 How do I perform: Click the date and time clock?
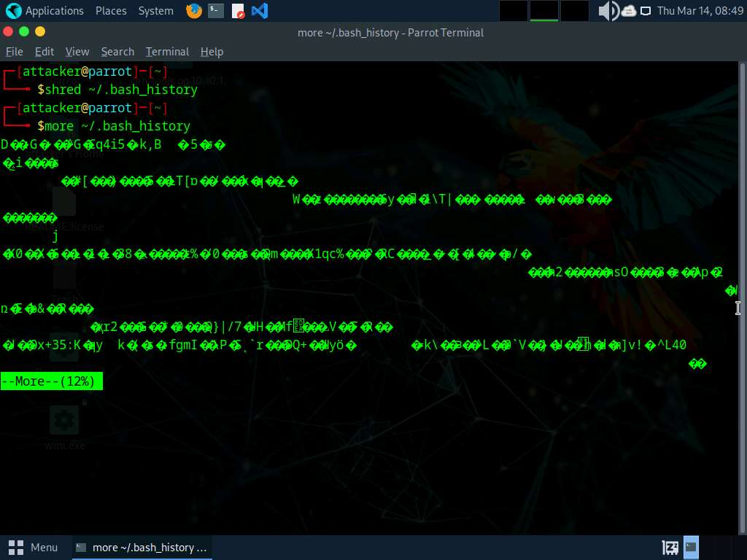coord(700,11)
